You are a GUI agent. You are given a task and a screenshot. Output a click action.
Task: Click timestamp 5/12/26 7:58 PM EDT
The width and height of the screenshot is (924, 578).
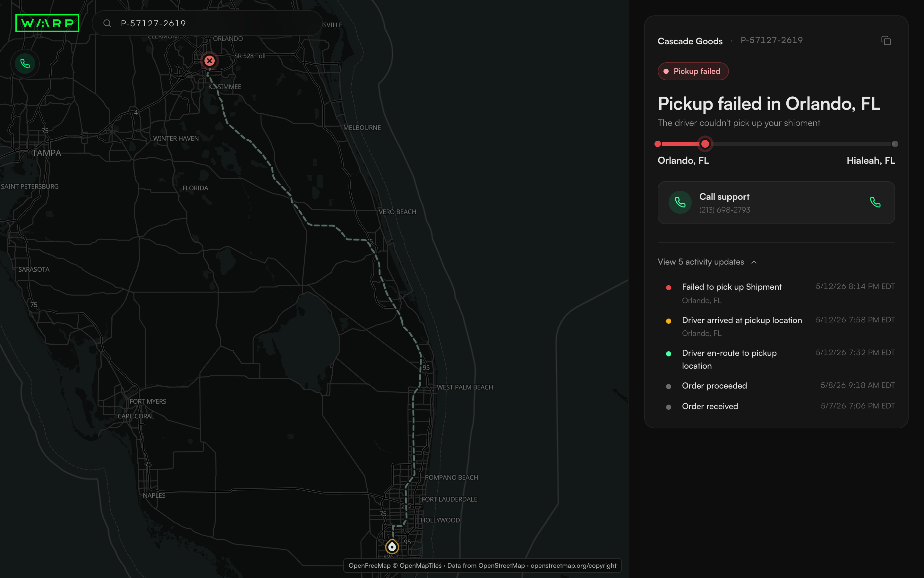855,320
